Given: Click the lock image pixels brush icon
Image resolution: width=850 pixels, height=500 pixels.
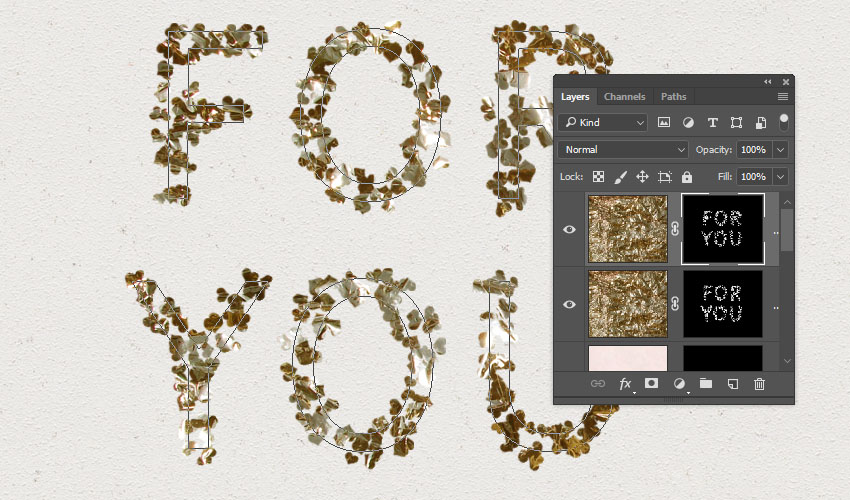Looking at the screenshot, I should (x=620, y=177).
